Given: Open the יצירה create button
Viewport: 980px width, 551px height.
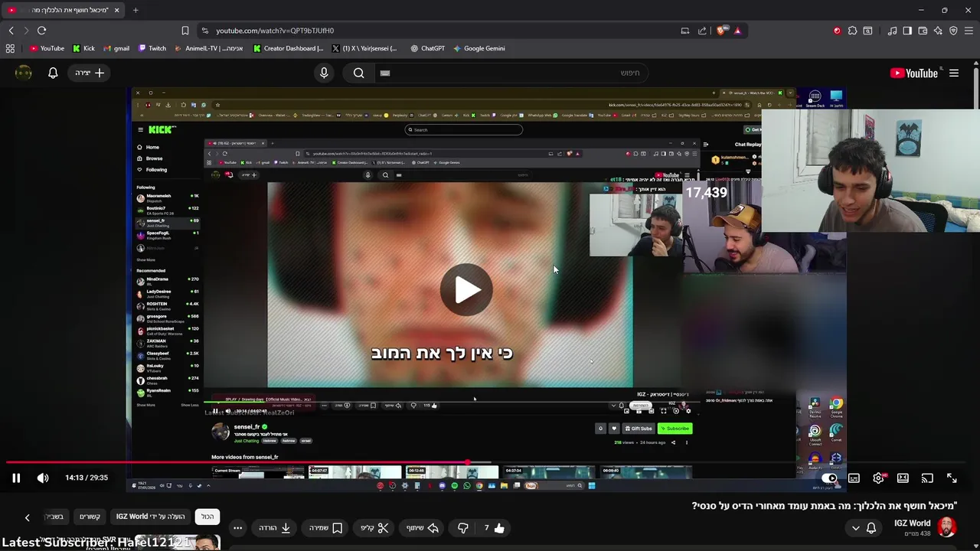Looking at the screenshot, I should [90, 73].
